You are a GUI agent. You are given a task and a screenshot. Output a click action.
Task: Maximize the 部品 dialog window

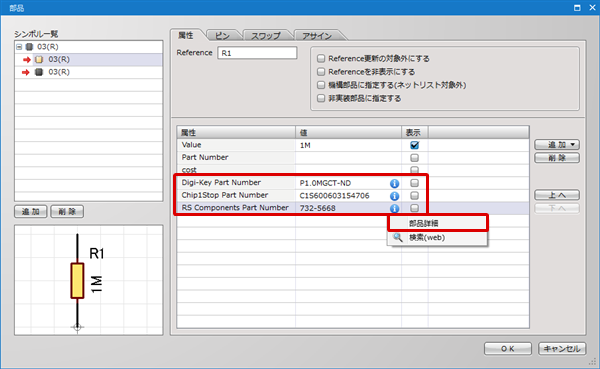[577, 7]
